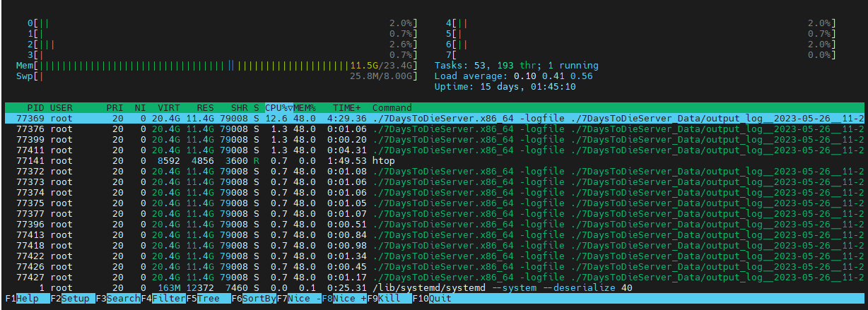Open the F6 SortBy menu
Screen dimensions: 868x310
(x=254, y=299)
